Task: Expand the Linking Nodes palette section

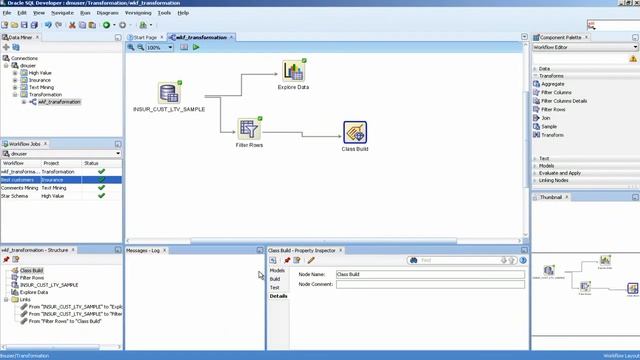Action: tap(535, 180)
